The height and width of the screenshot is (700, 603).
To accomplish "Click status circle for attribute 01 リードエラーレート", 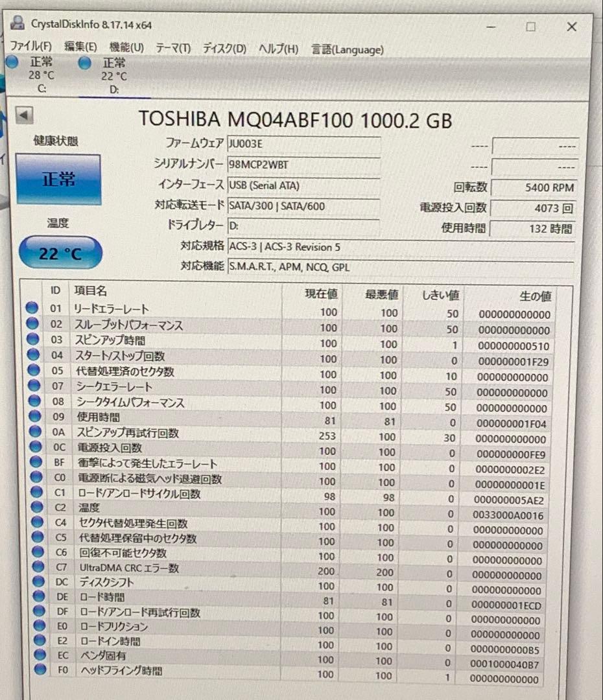I will pos(31,308).
